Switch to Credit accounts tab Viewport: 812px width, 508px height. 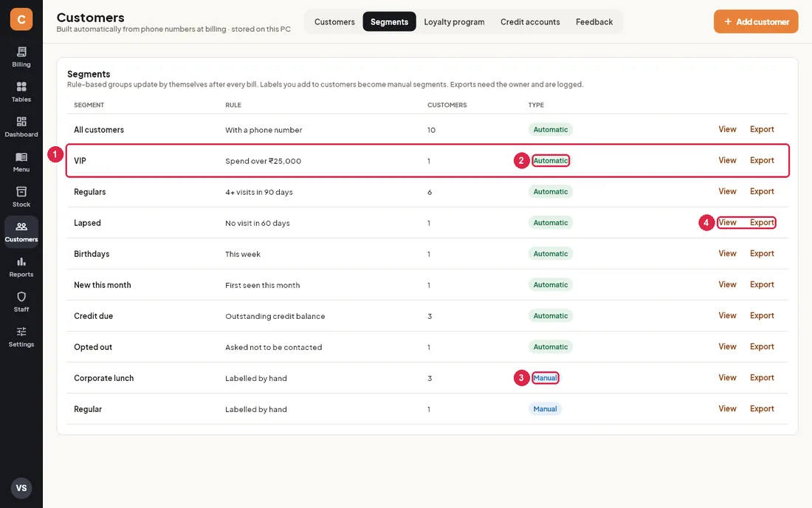[530, 21]
